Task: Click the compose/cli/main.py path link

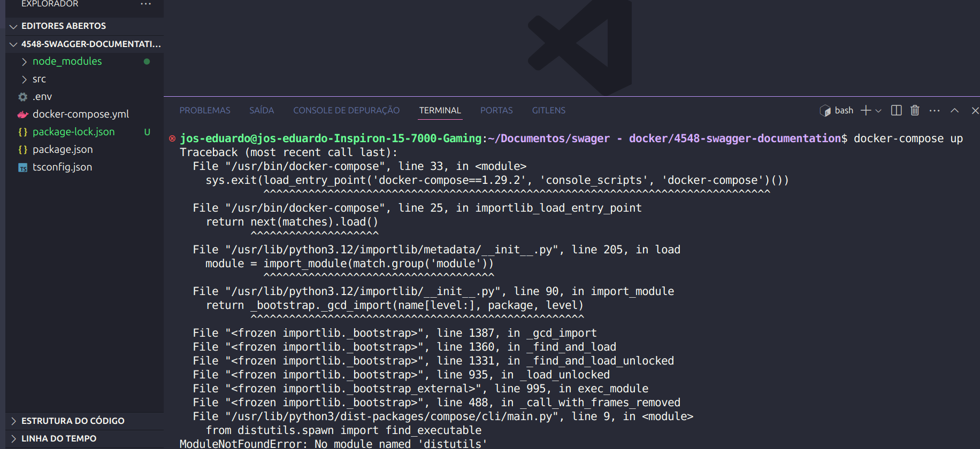Action: click(x=392, y=416)
